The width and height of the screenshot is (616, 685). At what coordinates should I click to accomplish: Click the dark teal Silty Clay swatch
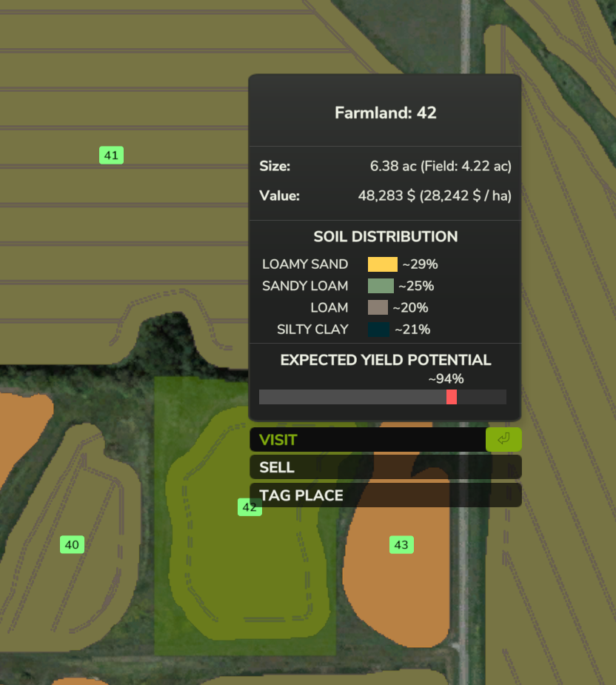[x=378, y=330]
